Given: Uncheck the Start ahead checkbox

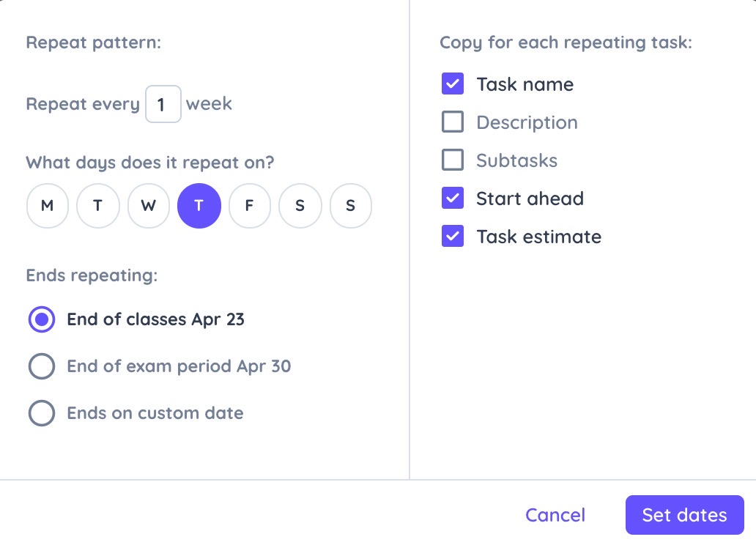Looking at the screenshot, I should click(x=452, y=199).
